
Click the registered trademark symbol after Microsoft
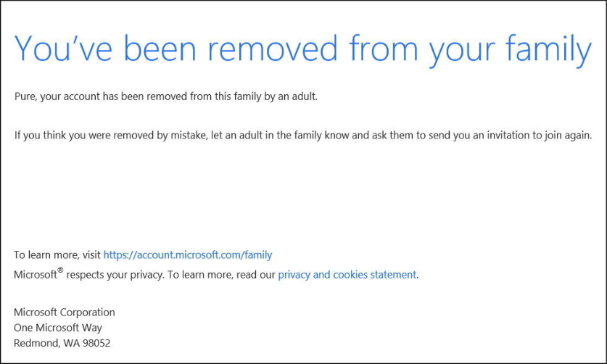point(61,271)
